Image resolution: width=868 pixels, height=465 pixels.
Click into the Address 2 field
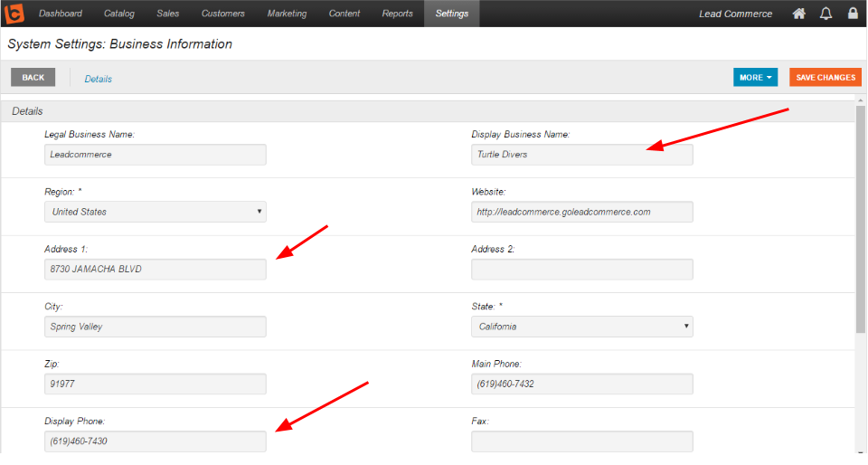point(581,269)
